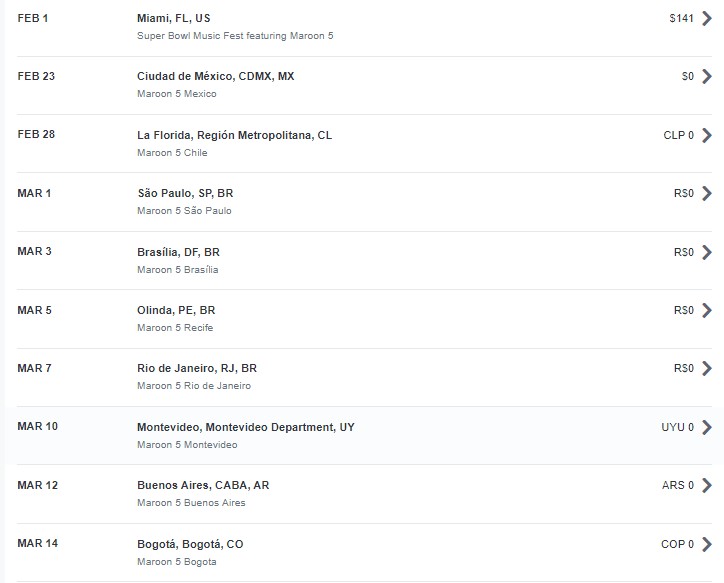
Task: Select the Maroon 5 Recife subtitle
Action: click(x=175, y=328)
